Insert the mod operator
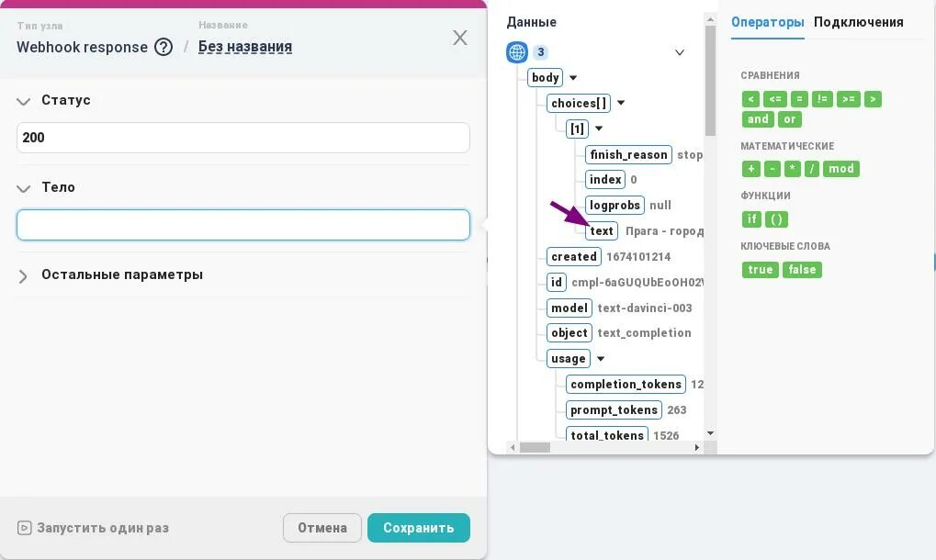936x560 pixels. point(841,169)
